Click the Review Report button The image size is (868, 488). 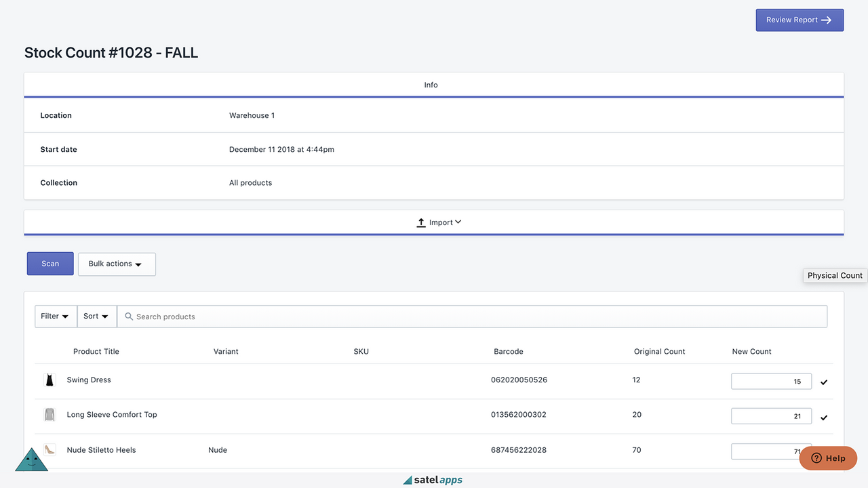(x=800, y=20)
